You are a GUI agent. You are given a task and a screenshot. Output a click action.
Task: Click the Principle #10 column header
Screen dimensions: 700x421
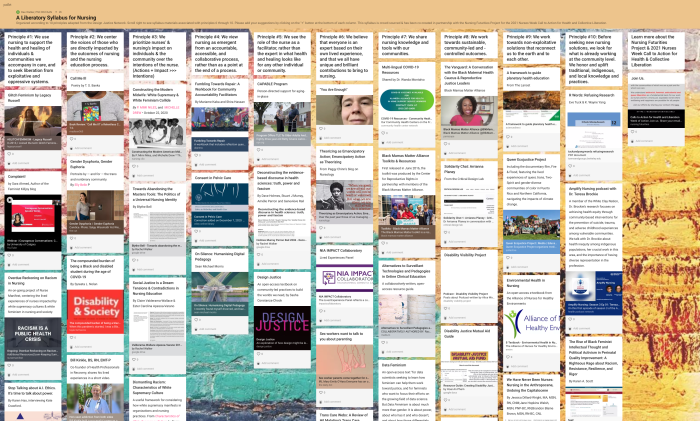click(x=596, y=56)
